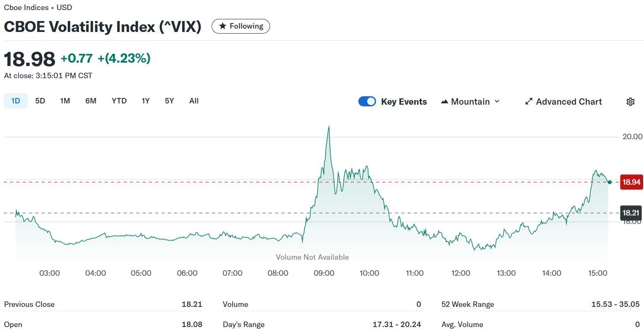Click the Day's Range label

(244, 325)
